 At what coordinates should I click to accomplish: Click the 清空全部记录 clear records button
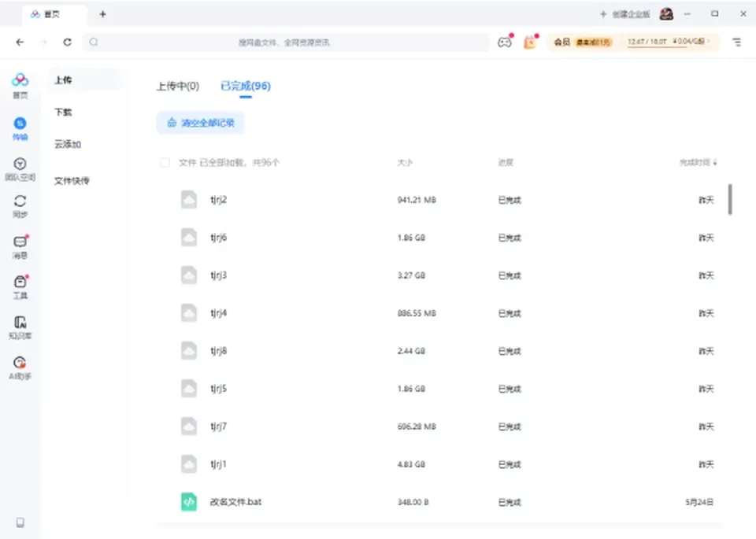(200, 123)
